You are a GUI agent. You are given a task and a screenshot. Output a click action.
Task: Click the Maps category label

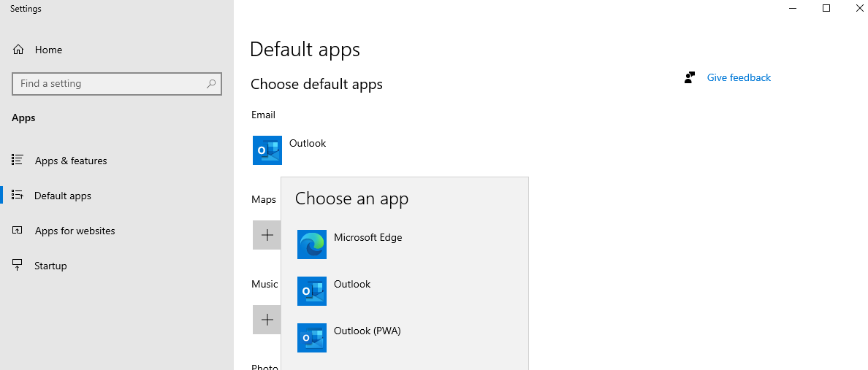tap(264, 199)
